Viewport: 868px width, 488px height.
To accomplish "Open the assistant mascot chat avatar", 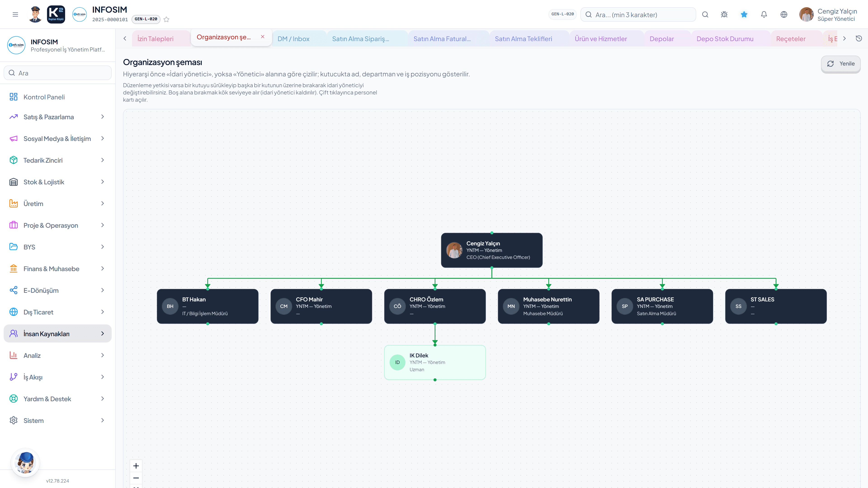I will (26, 462).
